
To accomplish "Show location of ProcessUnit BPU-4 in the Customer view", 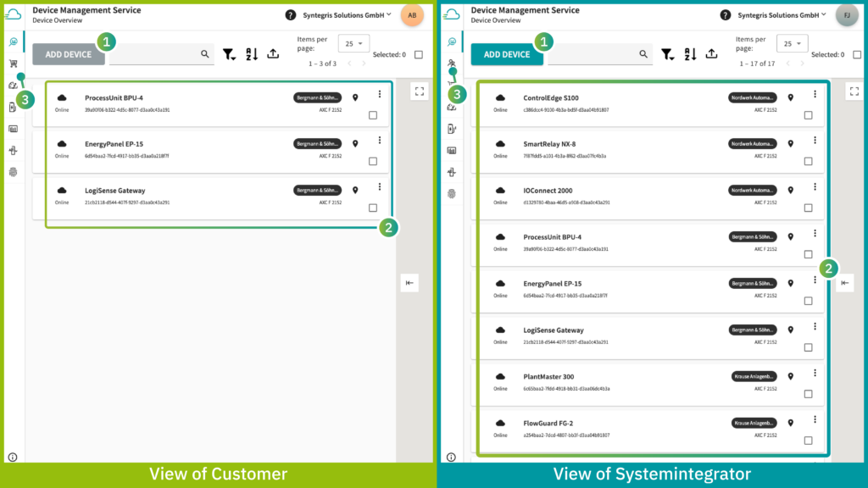I will coord(355,98).
